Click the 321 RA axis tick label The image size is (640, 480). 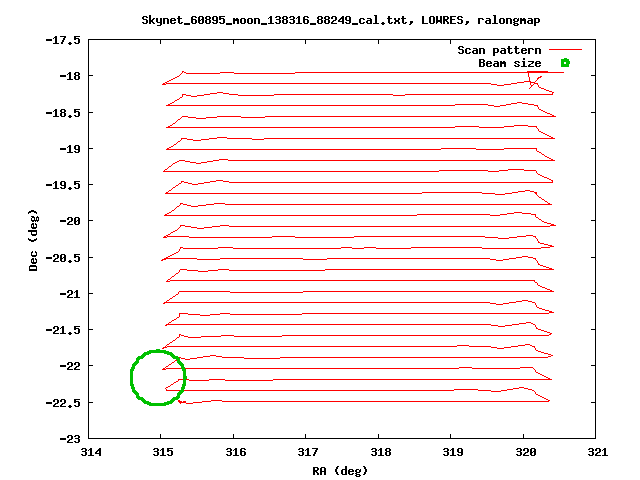(x=598, y=452)
